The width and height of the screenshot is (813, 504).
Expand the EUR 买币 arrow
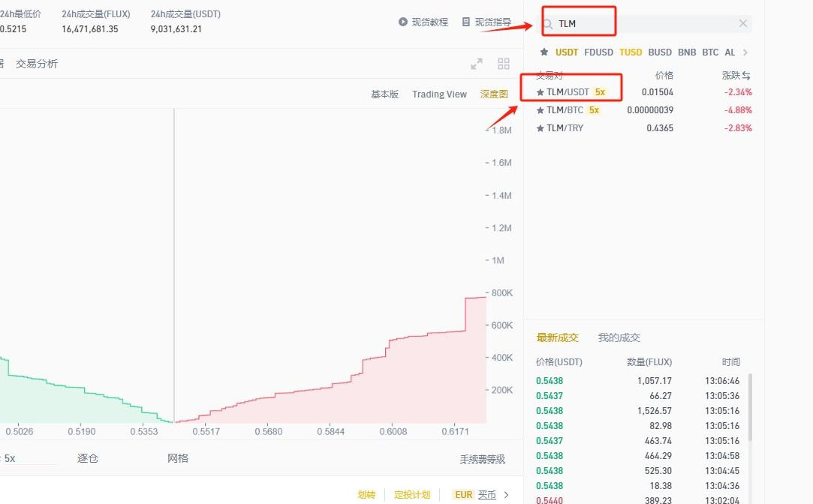[507, 495]
